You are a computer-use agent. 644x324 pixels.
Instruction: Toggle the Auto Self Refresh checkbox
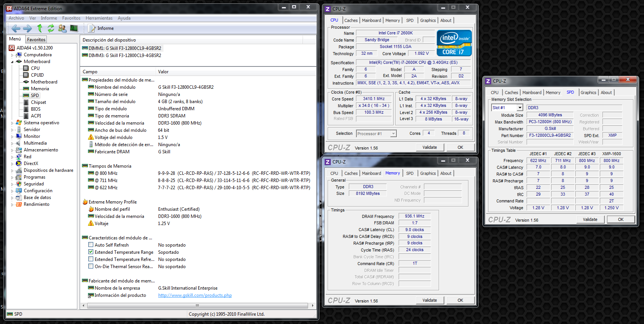click(91, 245)
